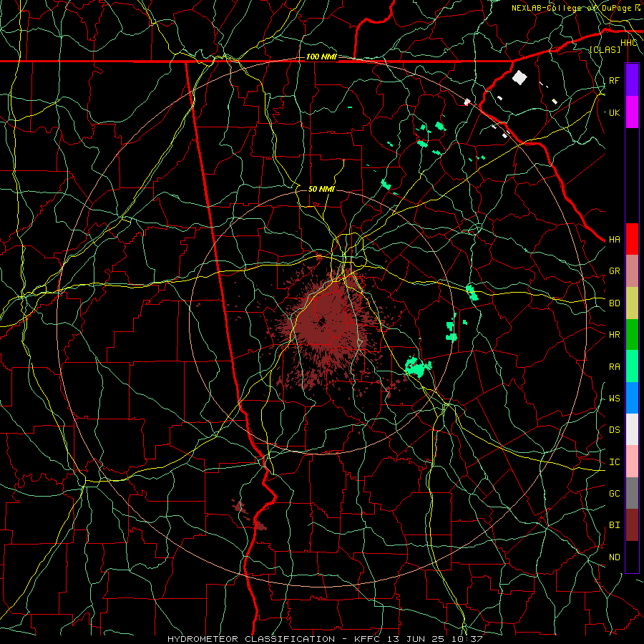
Task: Choose the brown BI legend swatch
Action: (632, 525)
